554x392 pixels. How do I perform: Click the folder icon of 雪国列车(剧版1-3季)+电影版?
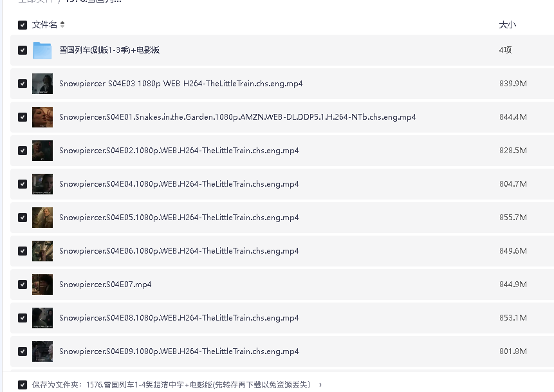coord(42,50)
